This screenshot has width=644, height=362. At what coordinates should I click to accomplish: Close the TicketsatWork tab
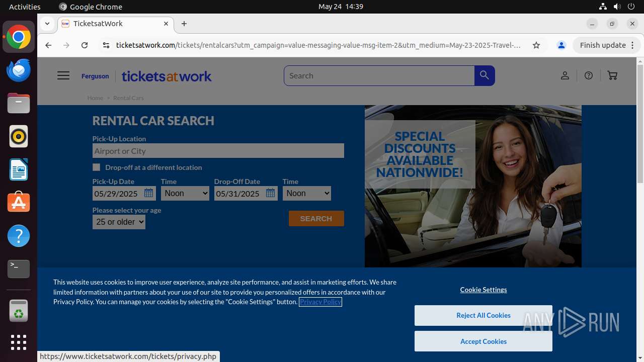[x=166, y=24]
